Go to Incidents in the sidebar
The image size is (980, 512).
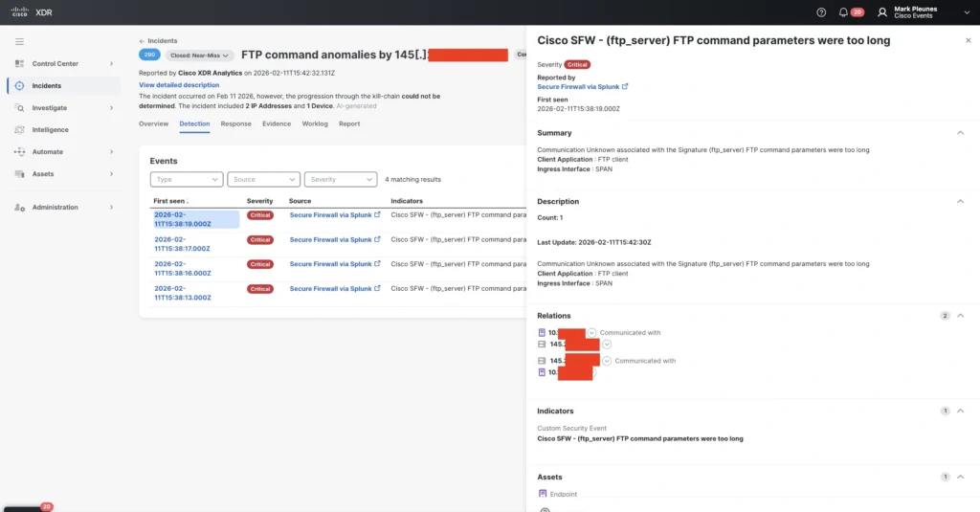pos(47,85)
